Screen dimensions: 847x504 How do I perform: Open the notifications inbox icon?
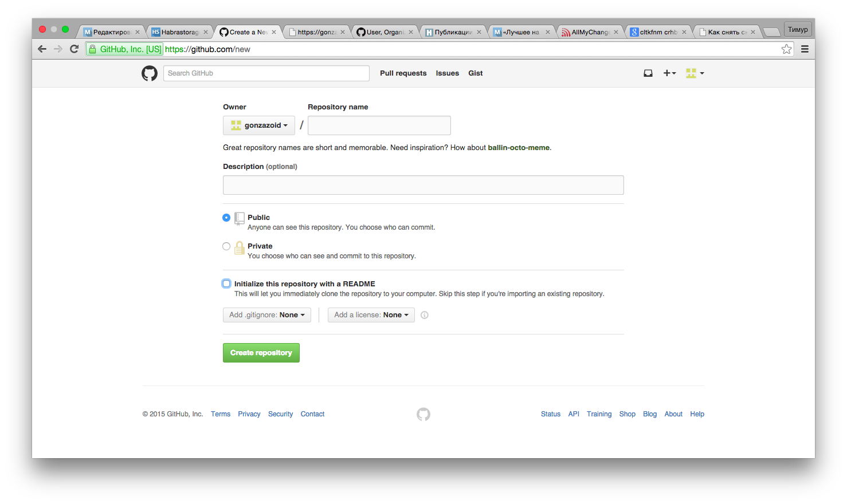[648, 73]
